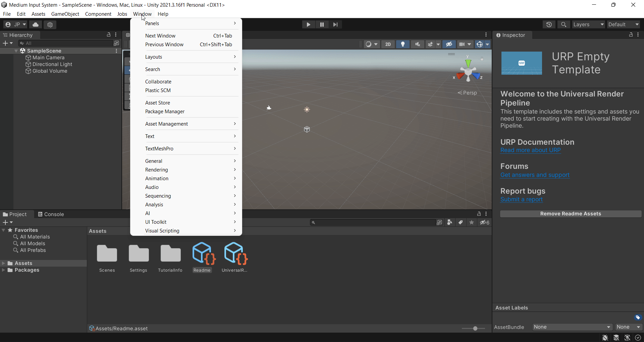Open the Scene shading mode dropdown

[x=372, y=44]
